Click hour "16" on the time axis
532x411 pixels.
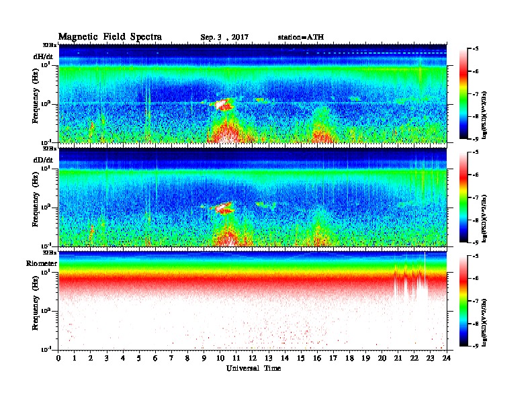317,359
